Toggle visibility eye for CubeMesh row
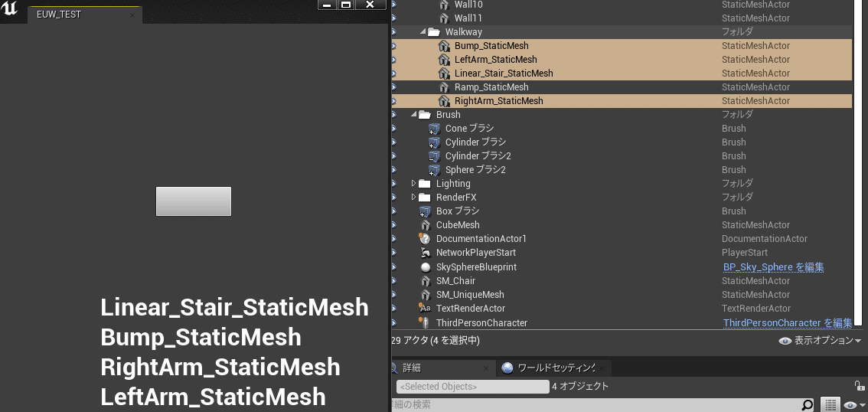868x412 pixels. [394, 225]
